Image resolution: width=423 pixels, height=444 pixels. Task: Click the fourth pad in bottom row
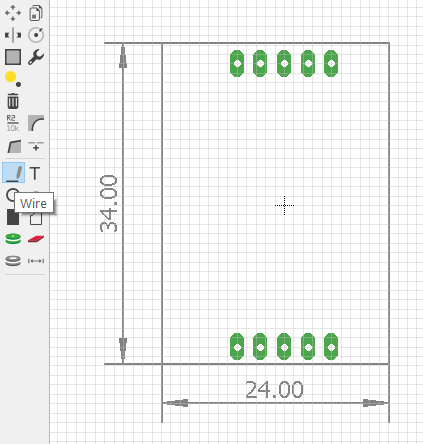click(308, 347)
